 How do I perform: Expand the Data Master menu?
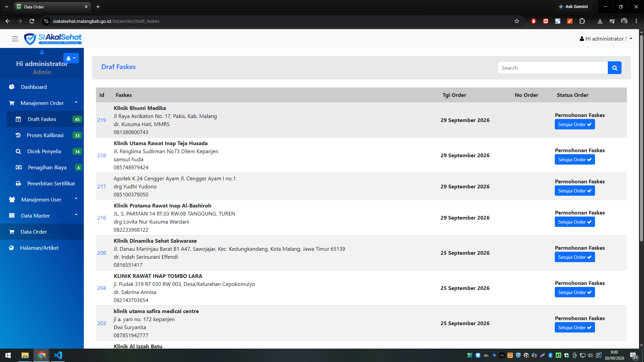(x=42, y=216)
